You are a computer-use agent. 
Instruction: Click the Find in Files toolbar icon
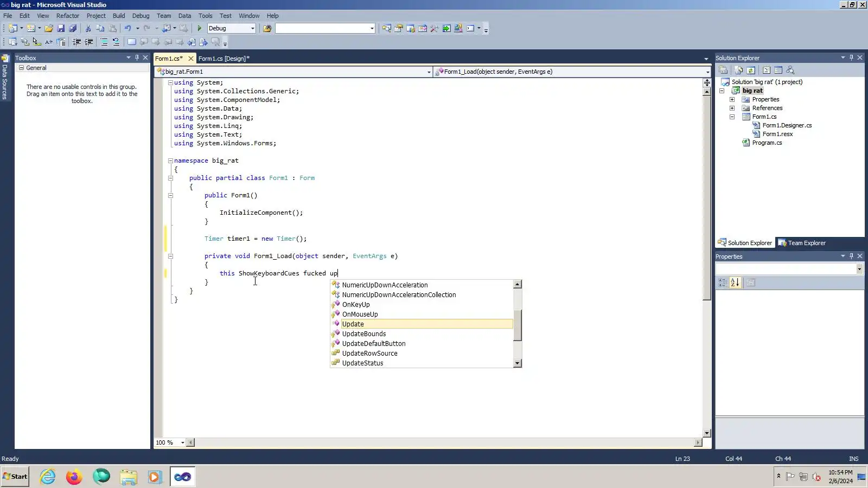coord(267,28)
